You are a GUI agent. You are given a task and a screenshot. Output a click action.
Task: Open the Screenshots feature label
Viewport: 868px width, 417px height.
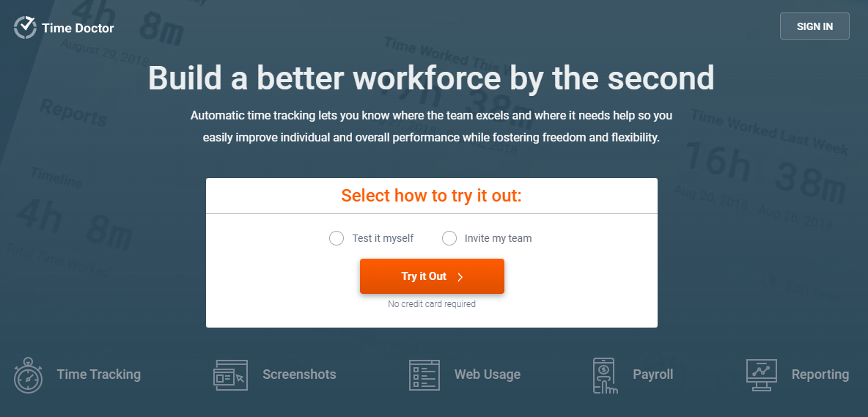[299, 374]
